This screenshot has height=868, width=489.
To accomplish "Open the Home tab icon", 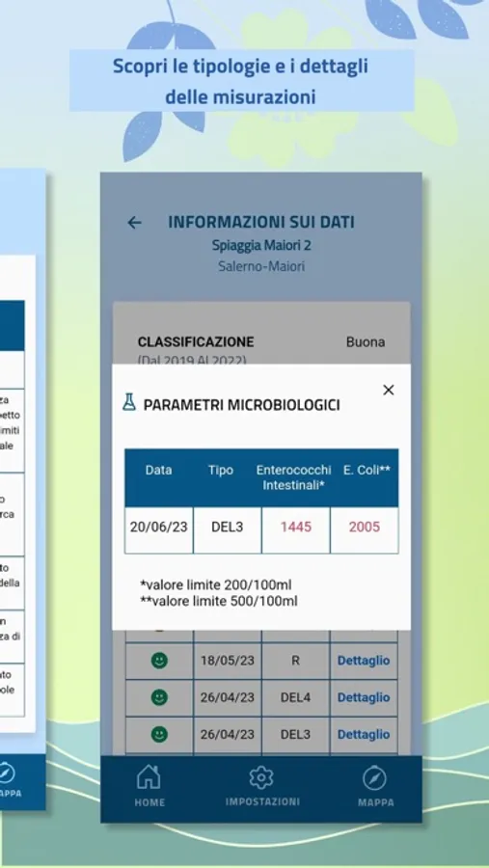I will (x=149, y=777).
